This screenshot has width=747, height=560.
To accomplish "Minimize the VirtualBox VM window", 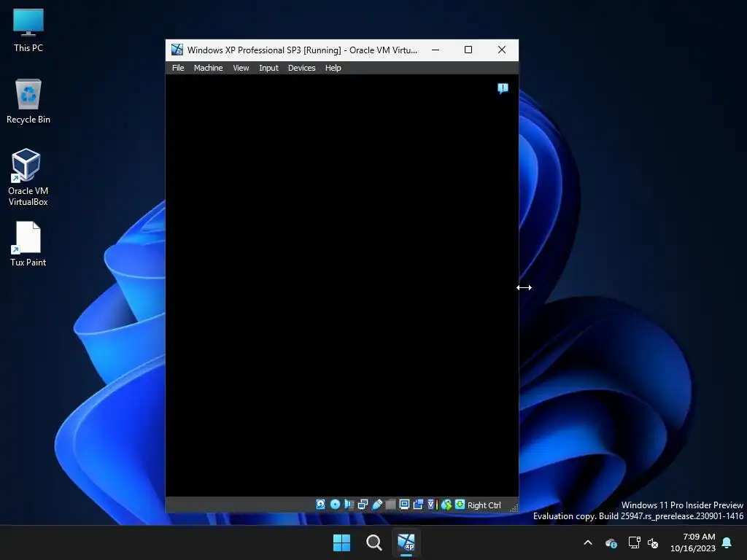I will pyautogui.click(x=436, y=50).
